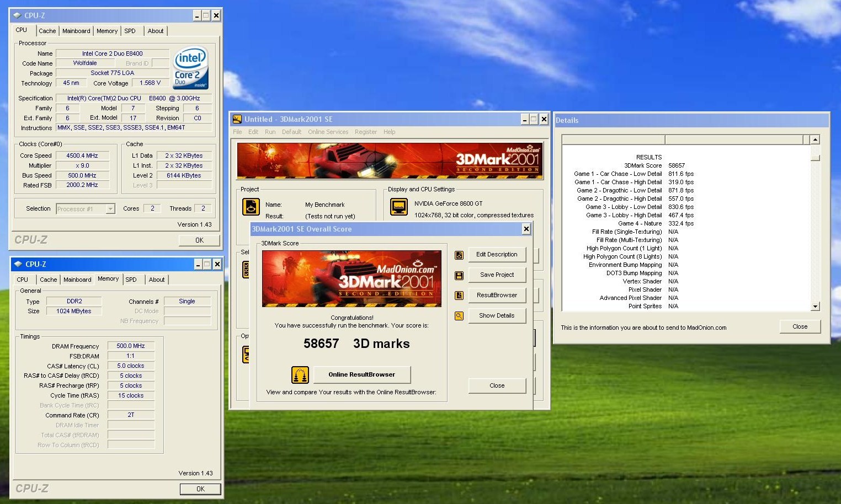Click Close button in Details window
Image resolution: width=841 pixels, height=504 pixels.
click(800, 327)
